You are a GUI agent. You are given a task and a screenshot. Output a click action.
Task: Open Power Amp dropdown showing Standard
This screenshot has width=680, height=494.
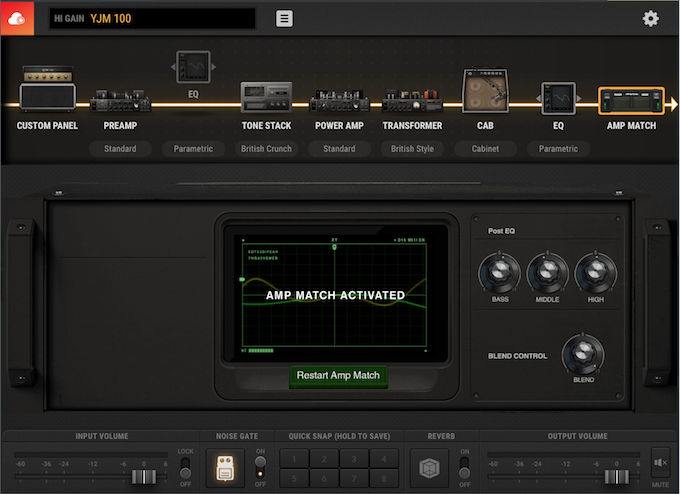tap(339, 149)
